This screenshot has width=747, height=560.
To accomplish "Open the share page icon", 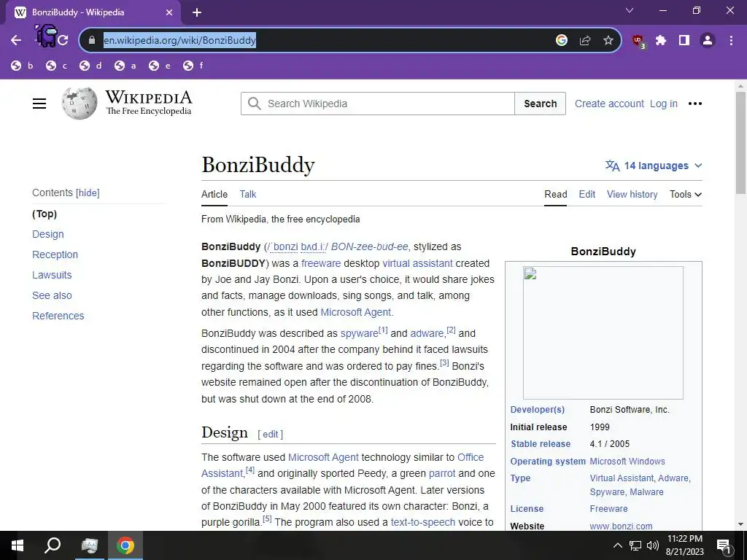I will [585, 40].
